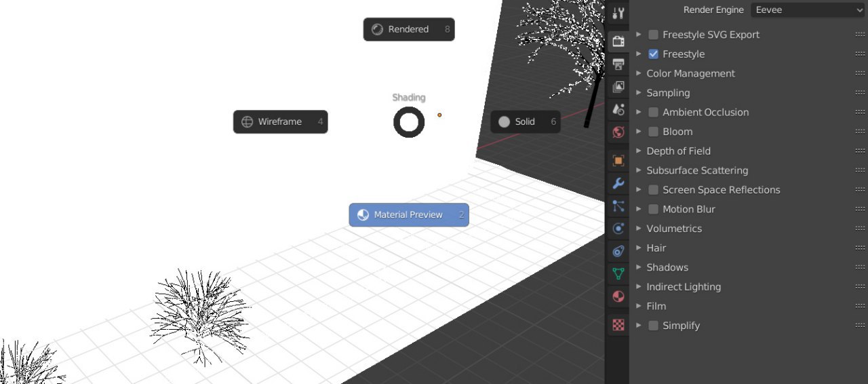Open the Output properties printer tab
The image size is (868, 384).
[618, 64]
